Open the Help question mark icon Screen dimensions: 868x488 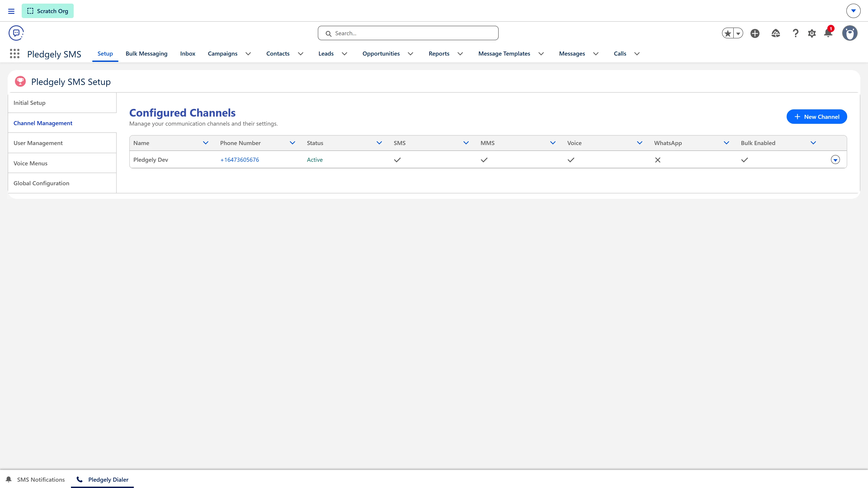pyautogui.click(x=796, y=33)
